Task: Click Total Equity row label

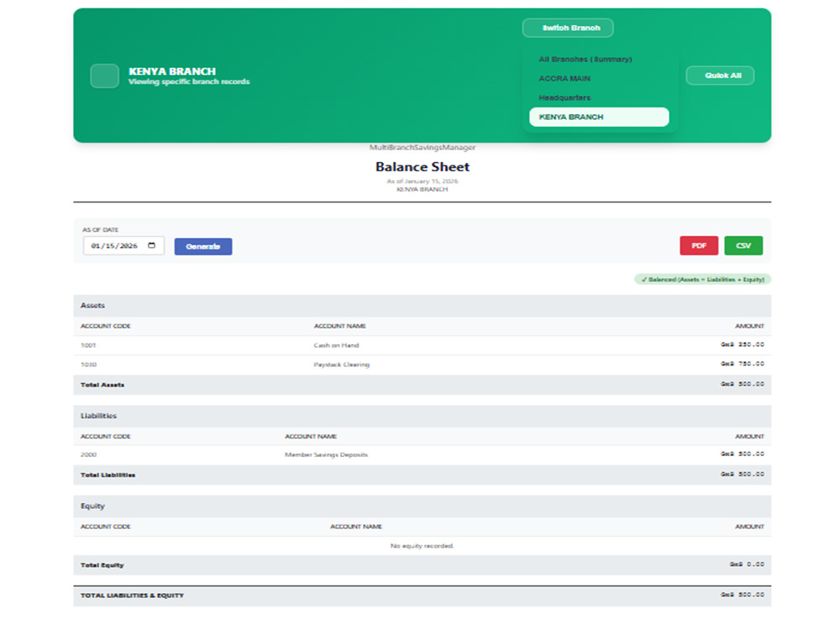Action: [102, 565]
